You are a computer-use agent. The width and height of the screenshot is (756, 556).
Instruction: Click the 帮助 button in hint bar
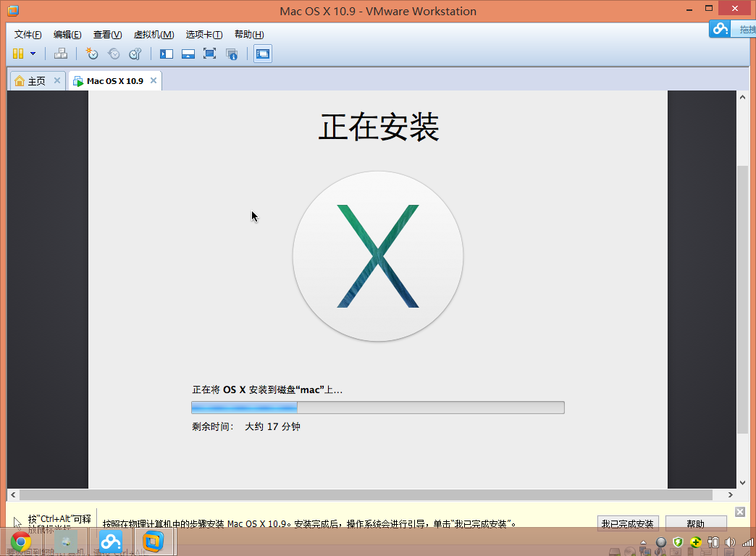(696, 523)
